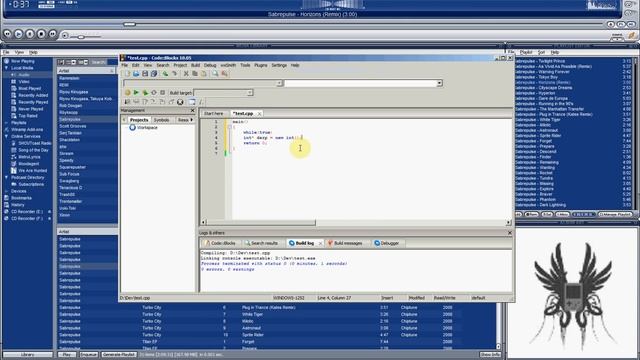The width and height of the screenshot is (640, 360).
Task: Open the Plugins menu in Code::Blocks
Action: [x=261, y=65]
